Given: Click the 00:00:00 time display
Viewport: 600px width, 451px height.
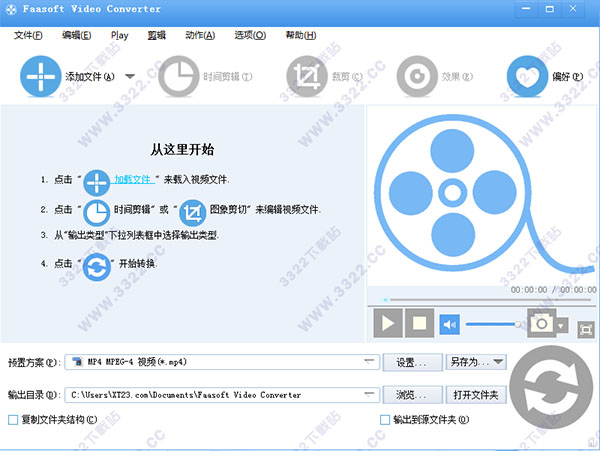Looking at the screenshot, I should tap(553, 290).
